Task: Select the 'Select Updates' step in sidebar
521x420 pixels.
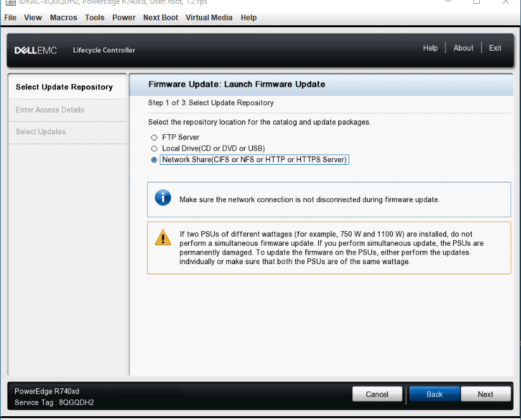Action: click(x=67, y=132)
